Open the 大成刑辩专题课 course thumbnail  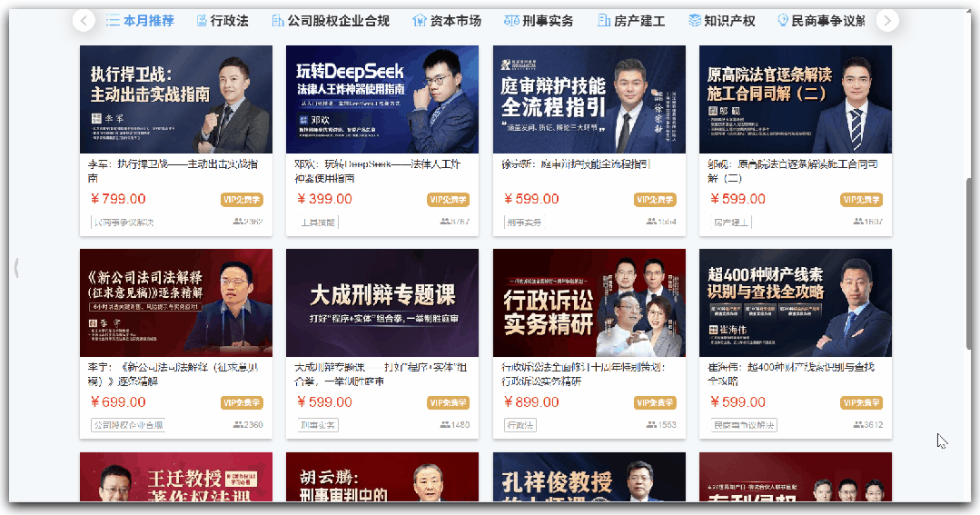pyautogui.click(x=381, y=303)
